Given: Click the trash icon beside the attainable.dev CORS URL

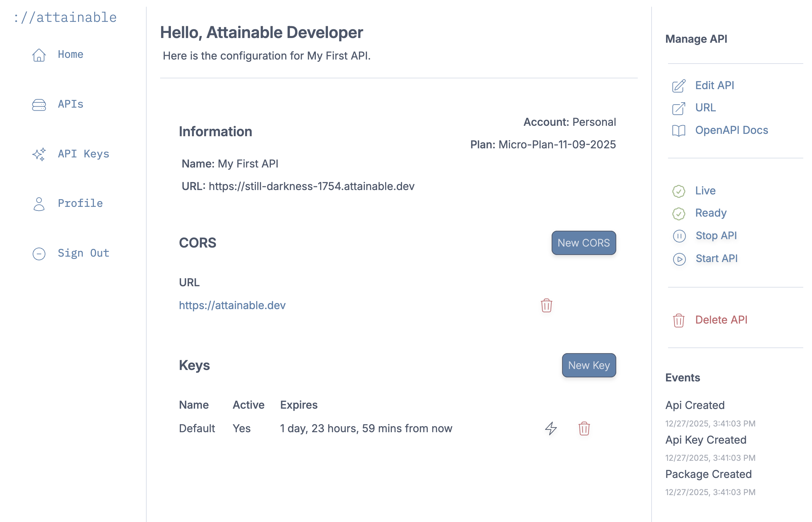Looking at the screenshot, I should [x=546, y=305].
